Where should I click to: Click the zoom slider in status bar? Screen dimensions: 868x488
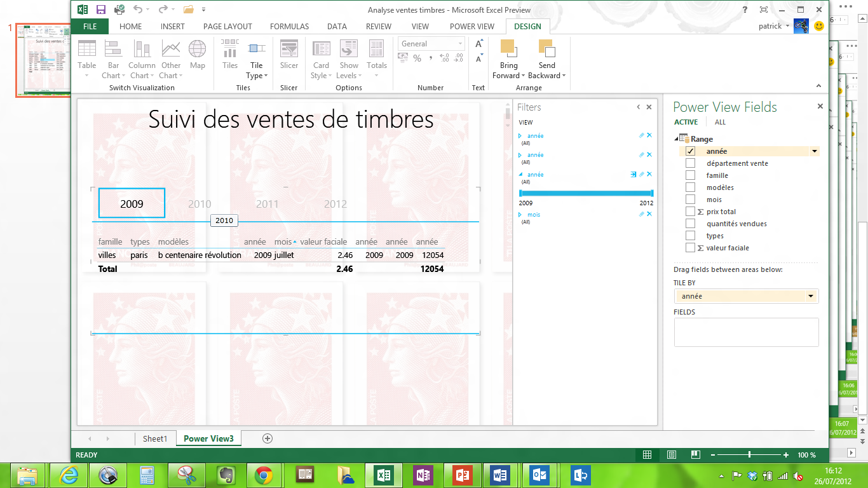click(750, 455)
